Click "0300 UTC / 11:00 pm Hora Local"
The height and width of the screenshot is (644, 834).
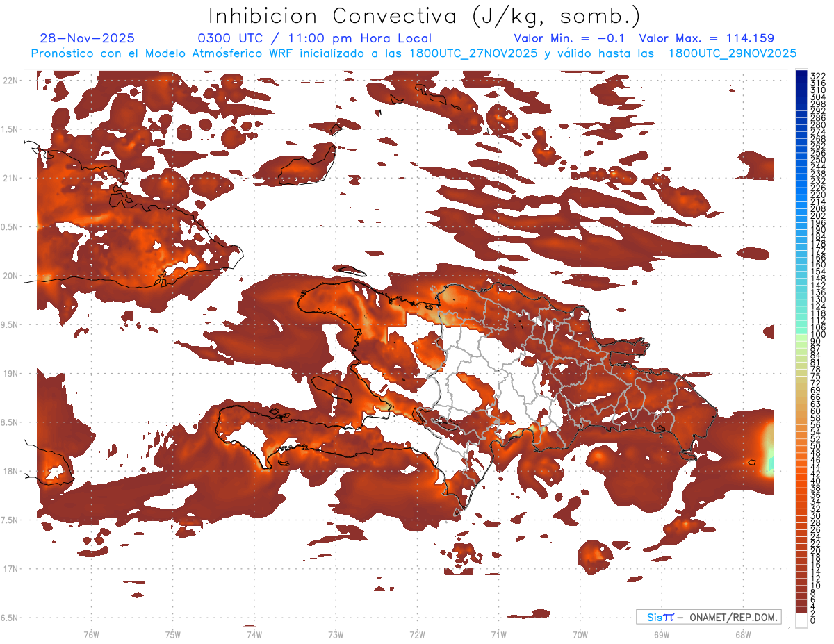point(314,39)
